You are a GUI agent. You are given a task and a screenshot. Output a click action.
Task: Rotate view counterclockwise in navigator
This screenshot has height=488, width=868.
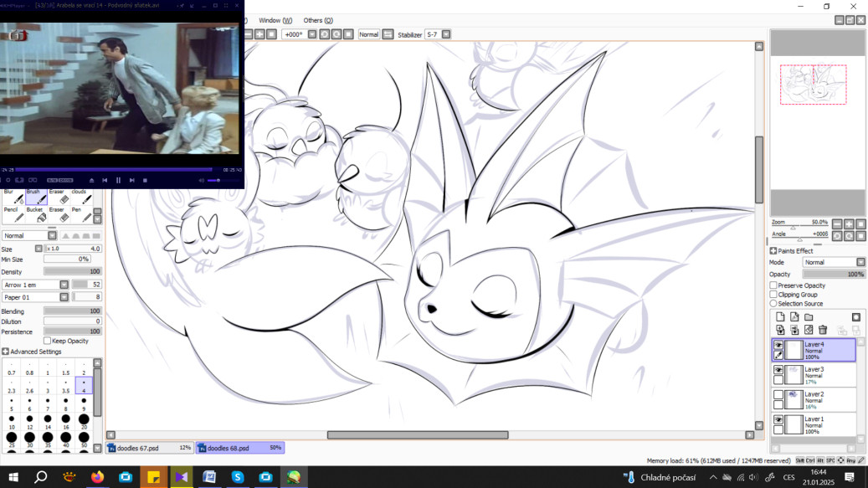click(x=837, y=236)
